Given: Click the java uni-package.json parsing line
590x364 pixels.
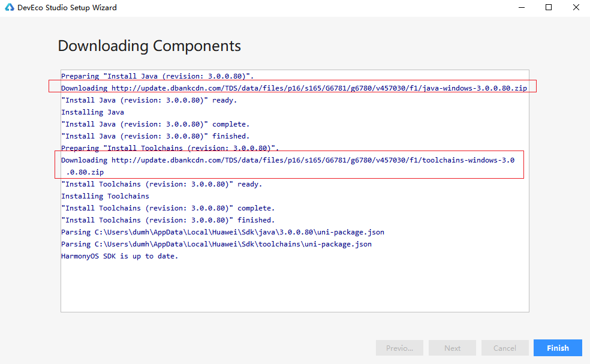Looking at the screenshot, I should [223, 232].
